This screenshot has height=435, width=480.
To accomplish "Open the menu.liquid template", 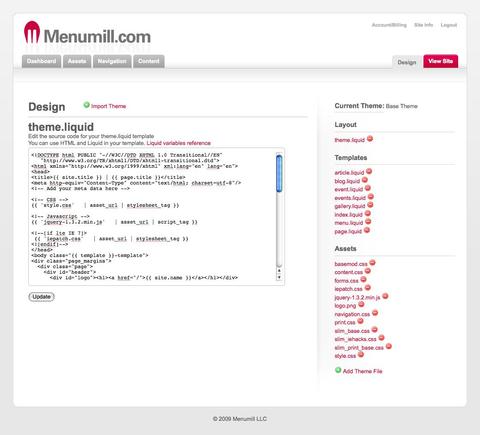I will point(349,223).
